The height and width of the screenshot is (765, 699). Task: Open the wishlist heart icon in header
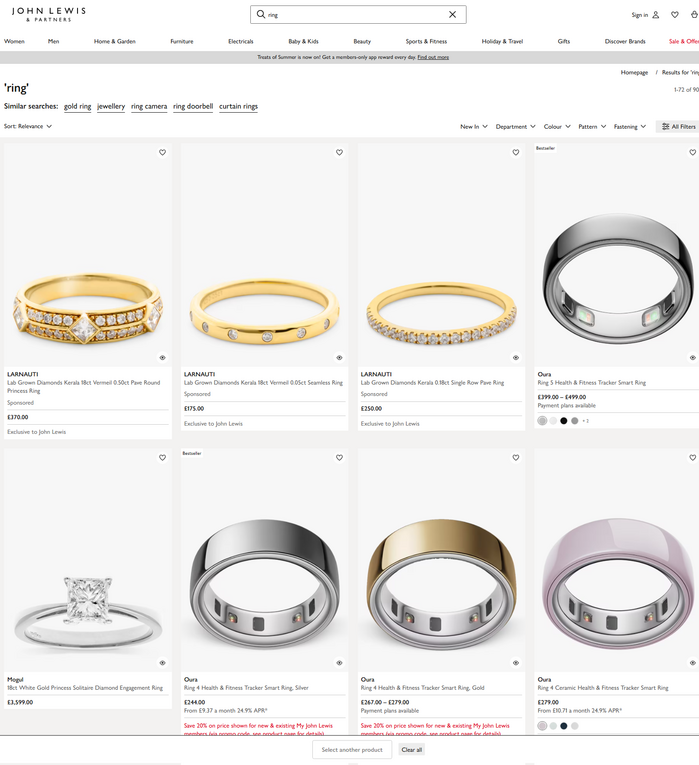(x=675, y=15)
